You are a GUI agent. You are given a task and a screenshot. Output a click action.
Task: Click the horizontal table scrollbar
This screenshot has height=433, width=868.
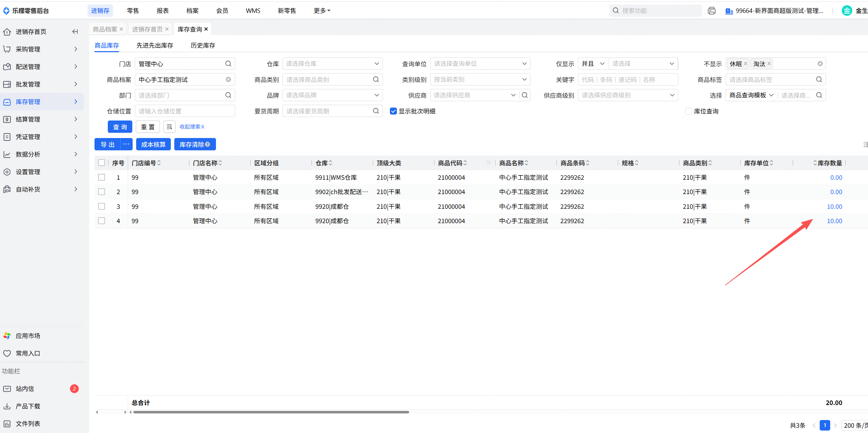[271, 412]
